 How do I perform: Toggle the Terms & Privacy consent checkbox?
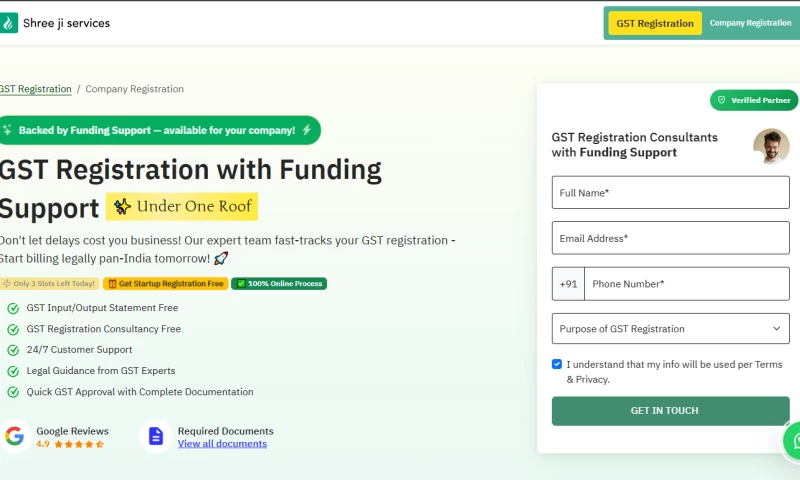[x=557, y=364]
